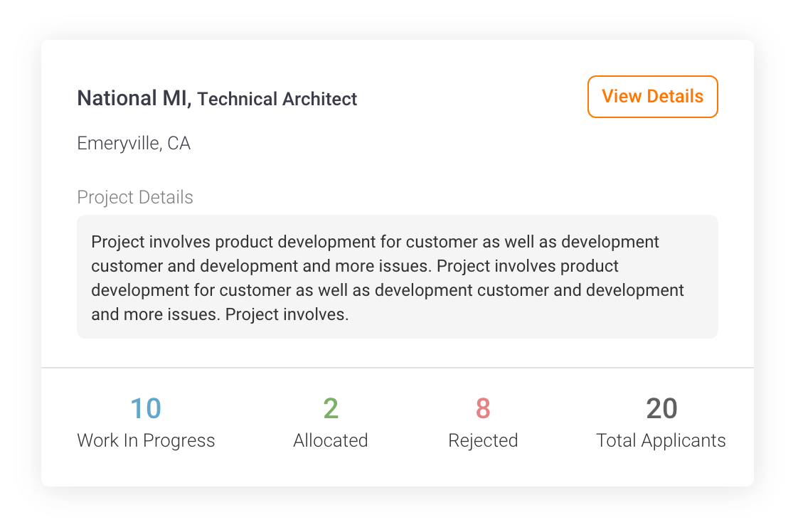Click the Work In Progress label

(x=146, y=440)
